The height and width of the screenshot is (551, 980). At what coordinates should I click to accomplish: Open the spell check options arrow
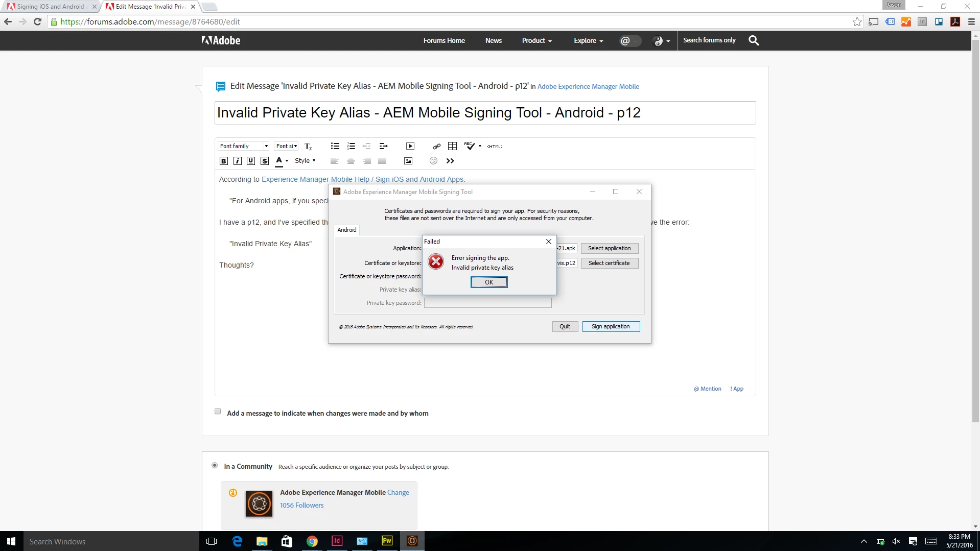coord(480,146)
